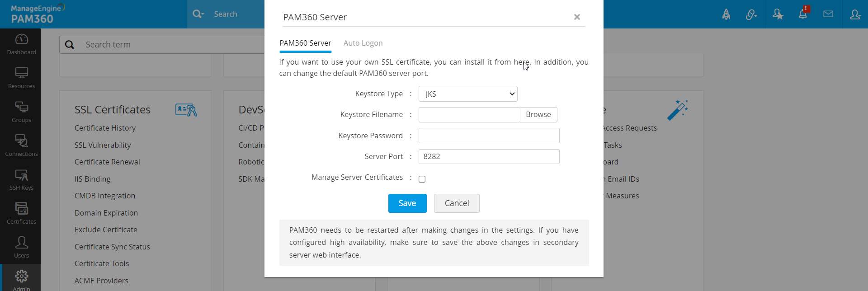
Task: Open the Certificate History link
Action: point(105,128)
